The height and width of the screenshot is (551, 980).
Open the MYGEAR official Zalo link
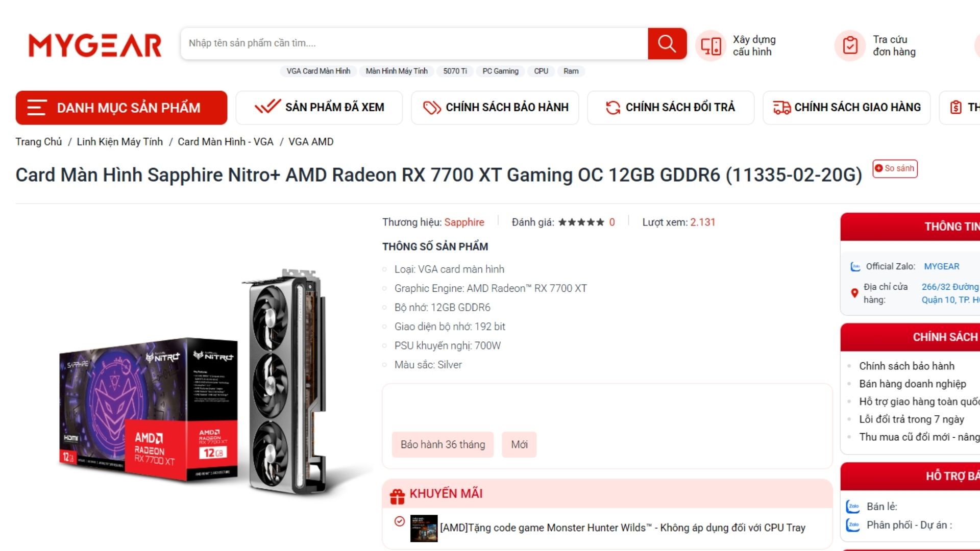941,266
